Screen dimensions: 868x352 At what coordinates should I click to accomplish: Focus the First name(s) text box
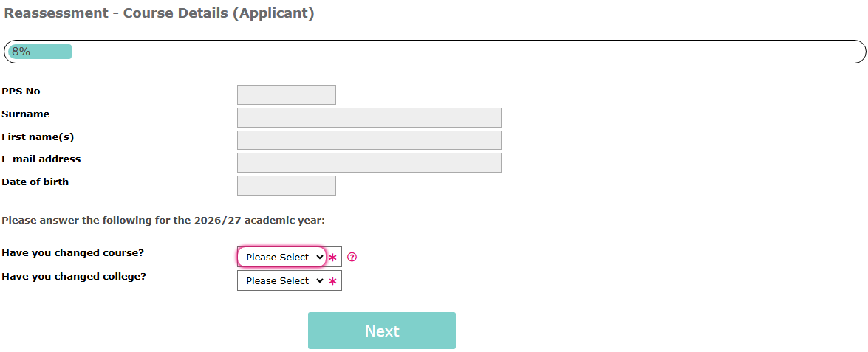click(x=369, y=140)
